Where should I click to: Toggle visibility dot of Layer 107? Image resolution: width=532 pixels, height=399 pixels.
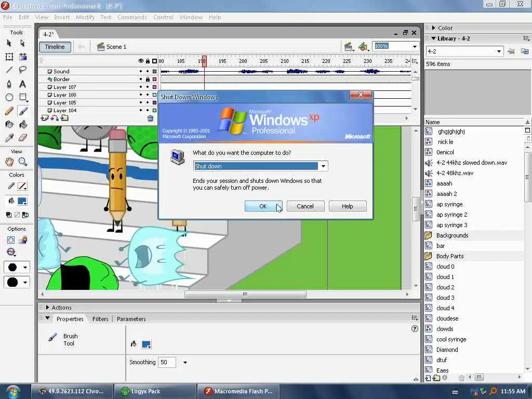tap(141, 87)
